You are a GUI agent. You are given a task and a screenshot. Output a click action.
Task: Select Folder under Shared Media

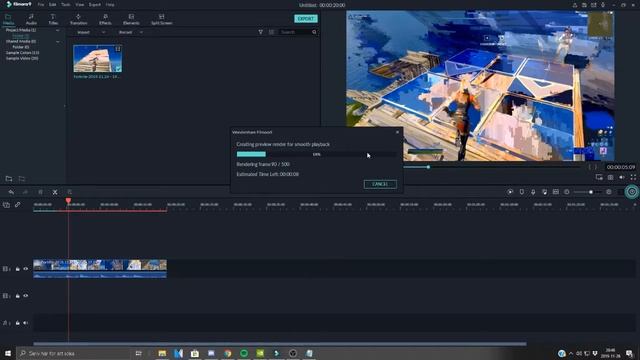20,47
